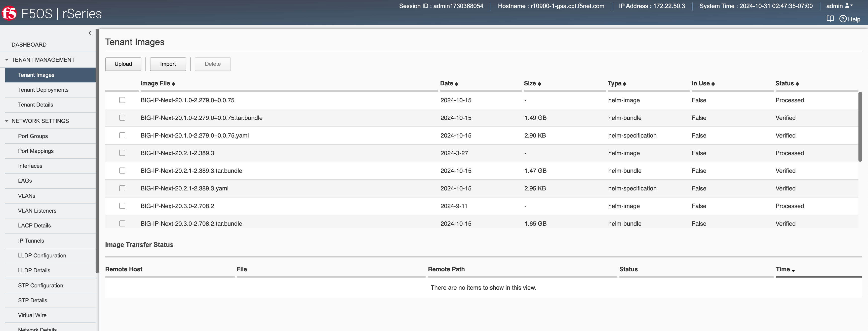The height and width of the screenshot is (331, 868).
Task: Click the Import button
Action: point(168,64)
